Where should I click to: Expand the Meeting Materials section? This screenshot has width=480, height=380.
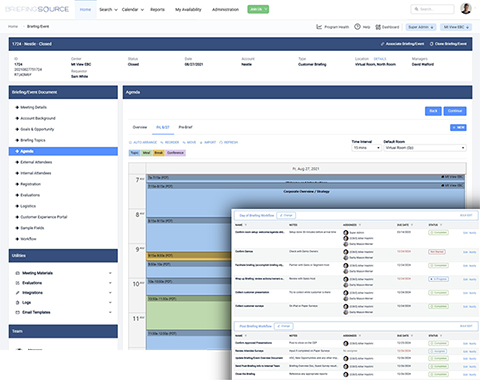click(x=110, y=273)
